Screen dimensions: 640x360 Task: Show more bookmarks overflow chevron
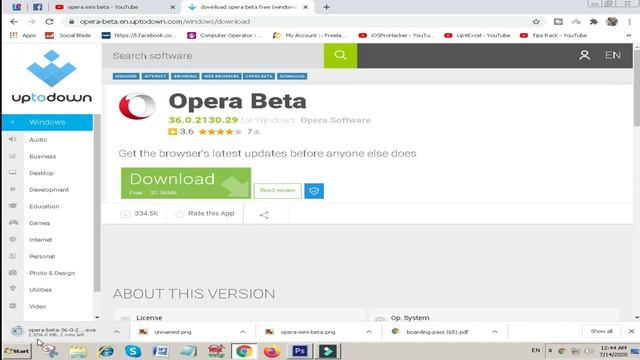pyautogui.click(x=629, y=36)
